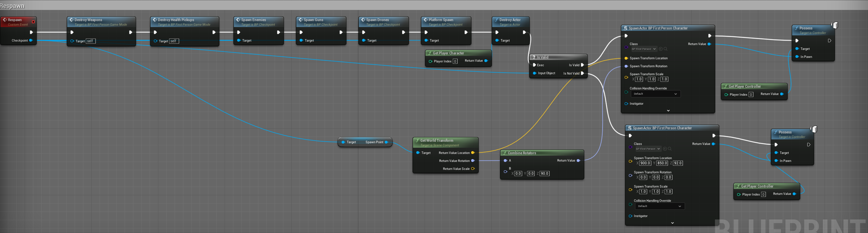
Task: Click Get Player Character's Return Value pin
Action: pos(486,61)
